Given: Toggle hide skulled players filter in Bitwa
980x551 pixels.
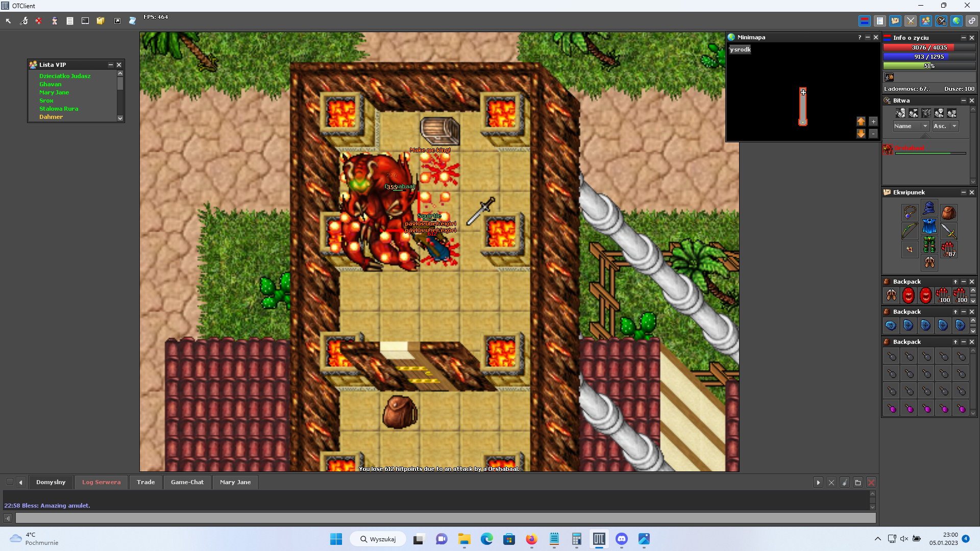Looking at the screenshot, I should tap(939, 113).
